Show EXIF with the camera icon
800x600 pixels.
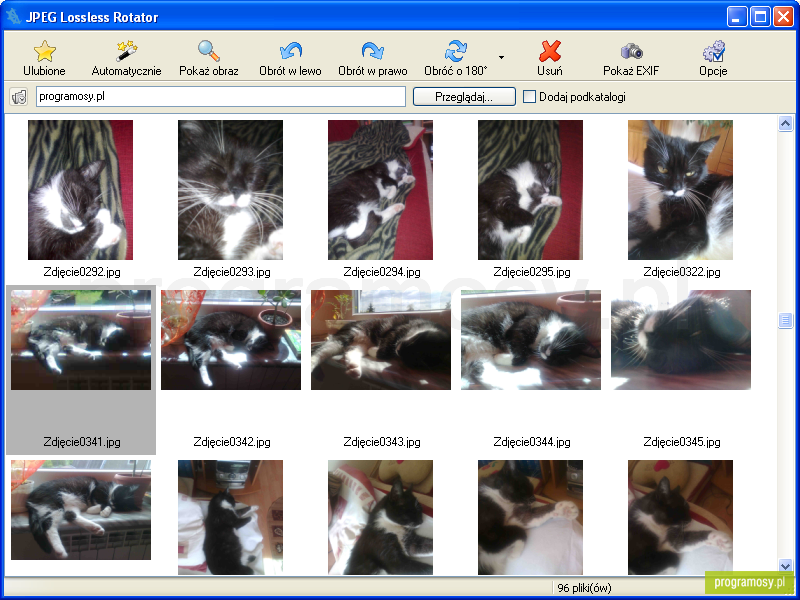coord(632,51)
